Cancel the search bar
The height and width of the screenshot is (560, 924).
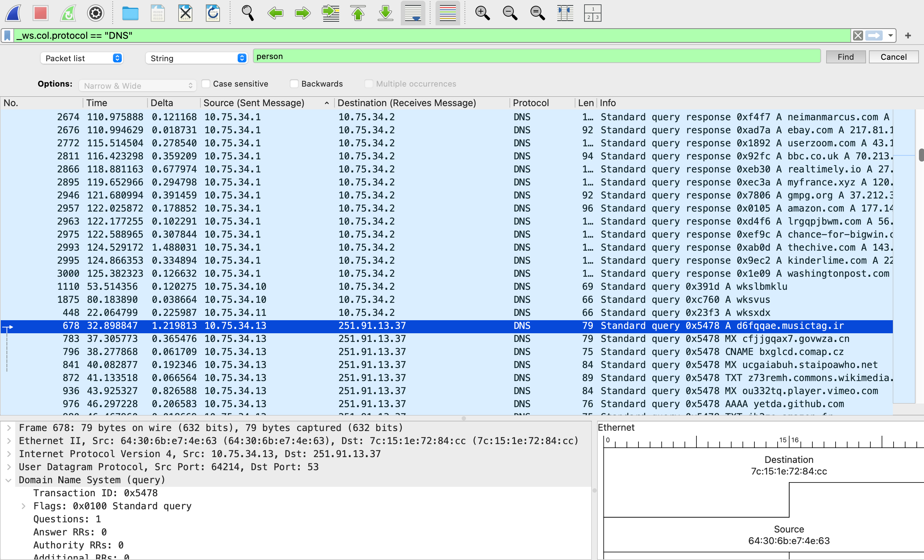(893, 57)
